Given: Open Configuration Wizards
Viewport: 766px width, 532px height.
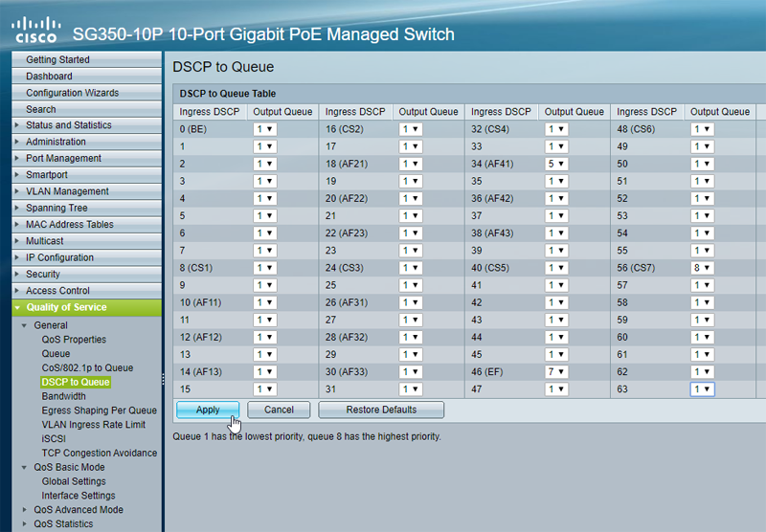Looking at the screenshot, I should pos(86,93).
